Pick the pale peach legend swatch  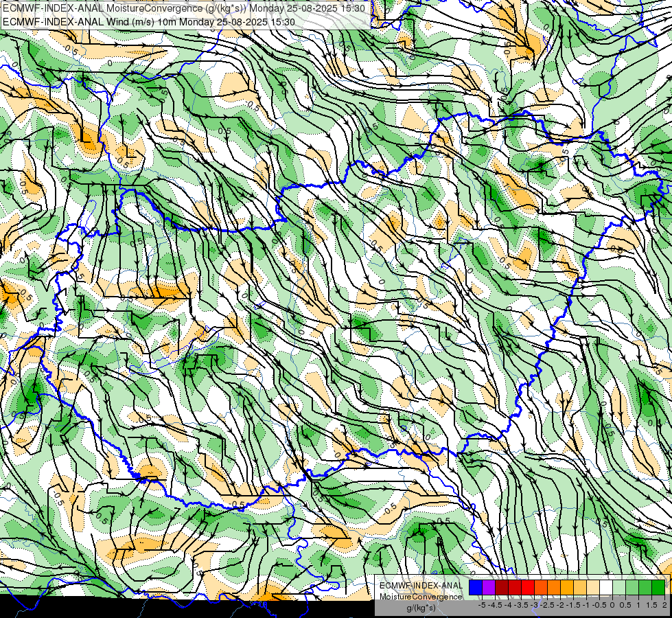(x=593, y=587)
